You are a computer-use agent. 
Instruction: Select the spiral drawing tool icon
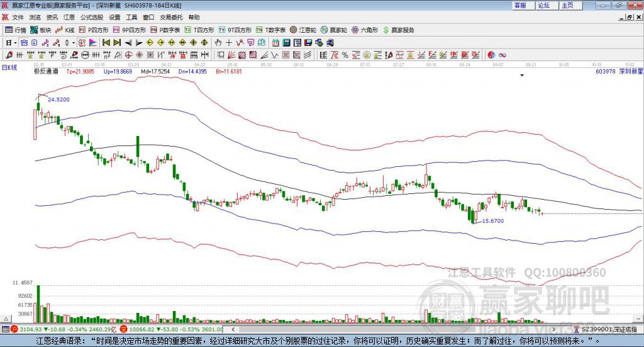(x=64, y=55)
